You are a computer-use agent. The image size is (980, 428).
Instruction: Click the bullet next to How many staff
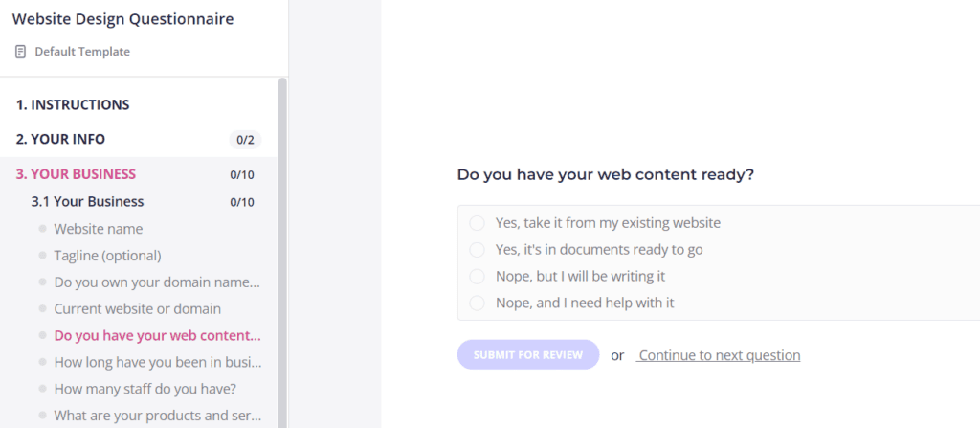42,389
